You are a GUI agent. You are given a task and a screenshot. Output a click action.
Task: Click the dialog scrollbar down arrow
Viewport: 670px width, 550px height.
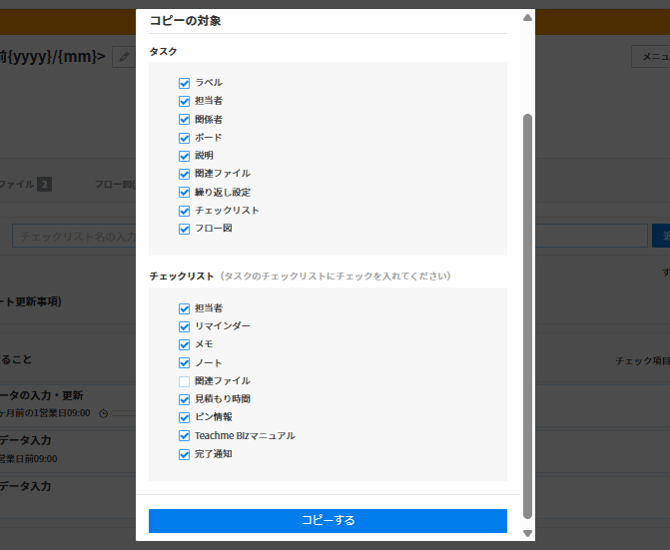(528, 533)
